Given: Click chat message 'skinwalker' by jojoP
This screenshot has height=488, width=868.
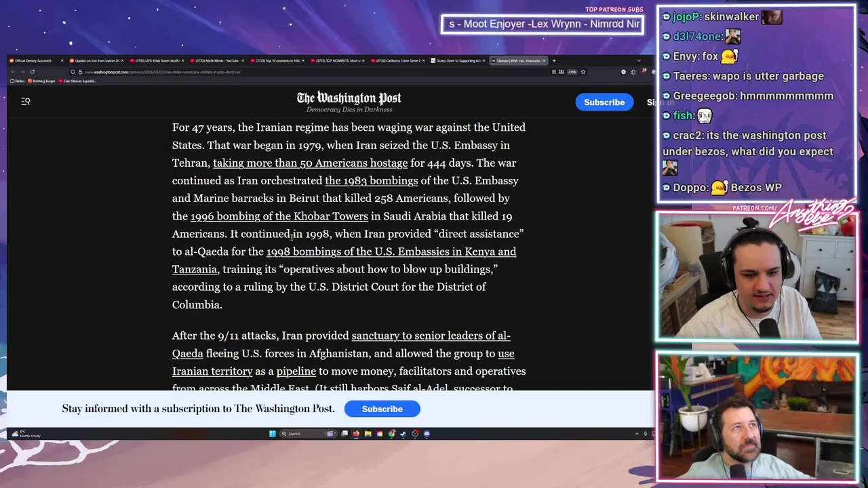Looking at the screenshot, I should (x=730, y=17).
